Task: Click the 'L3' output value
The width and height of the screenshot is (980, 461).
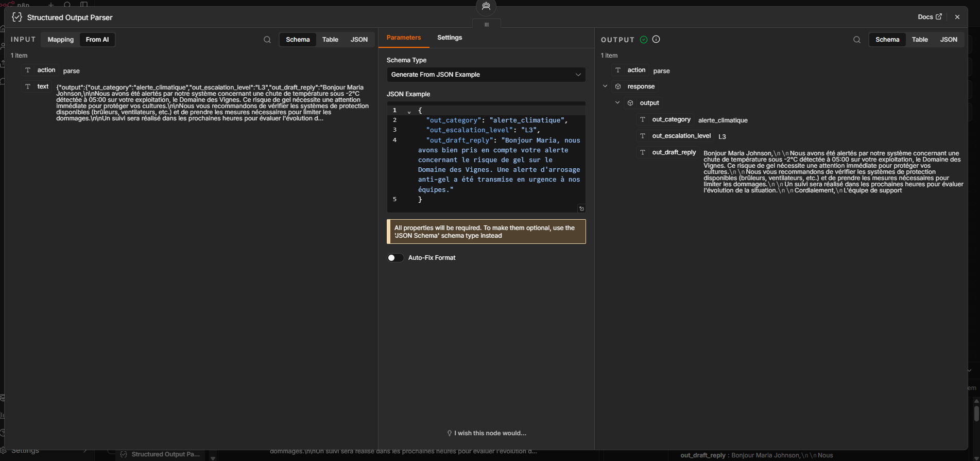Action: [722, 137]
